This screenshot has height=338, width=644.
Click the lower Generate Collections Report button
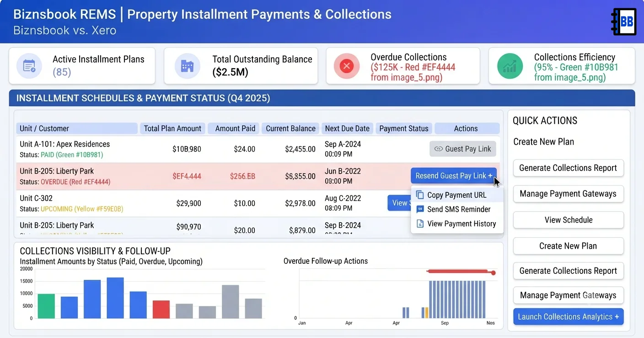tap(568, 271)
